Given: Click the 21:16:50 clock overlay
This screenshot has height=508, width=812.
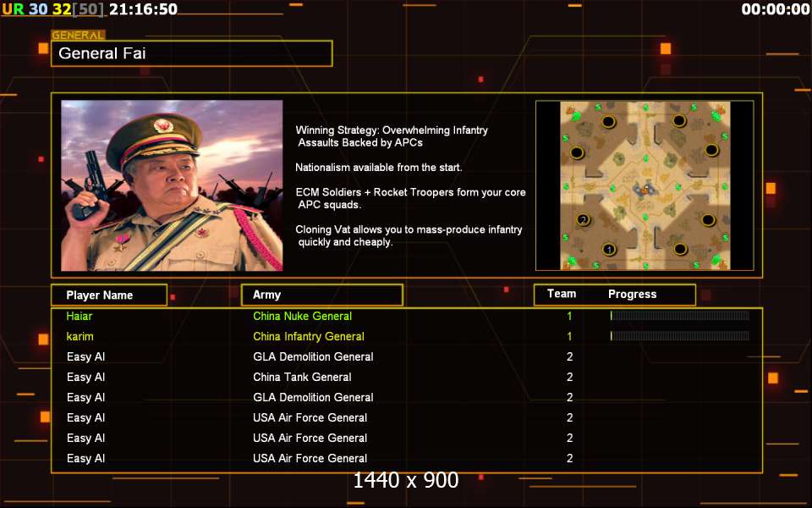Looking at the screenshot, I should tap(144, 8).
